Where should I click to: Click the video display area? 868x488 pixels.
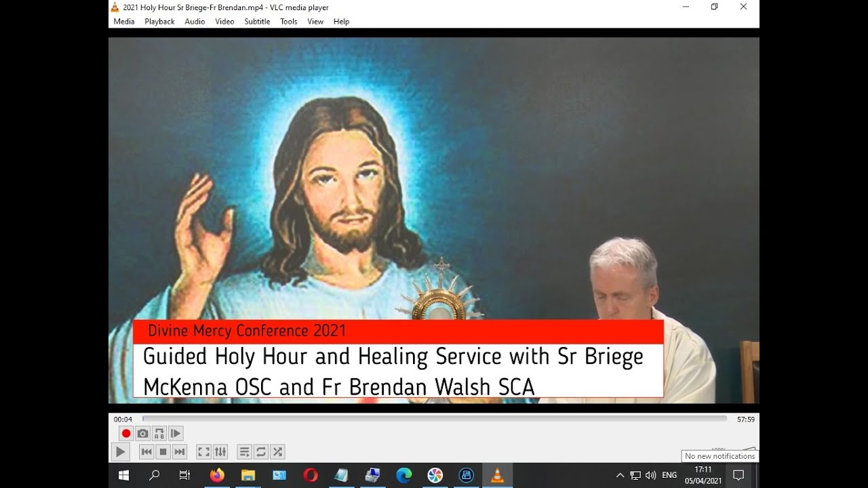434,220
